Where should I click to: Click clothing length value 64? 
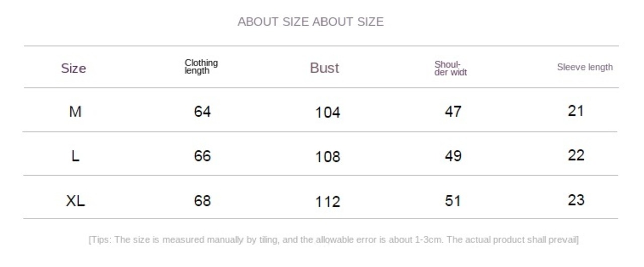[202, 111]
